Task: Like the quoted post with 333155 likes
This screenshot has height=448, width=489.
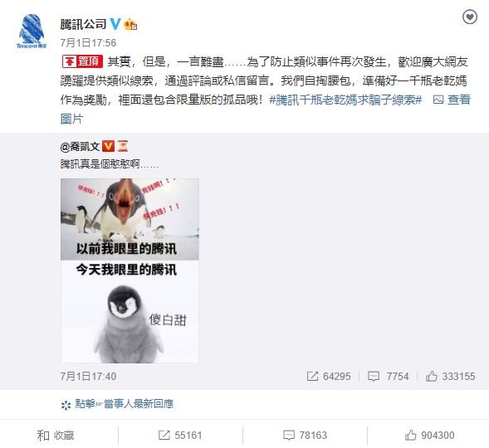Action: point(450,377)
